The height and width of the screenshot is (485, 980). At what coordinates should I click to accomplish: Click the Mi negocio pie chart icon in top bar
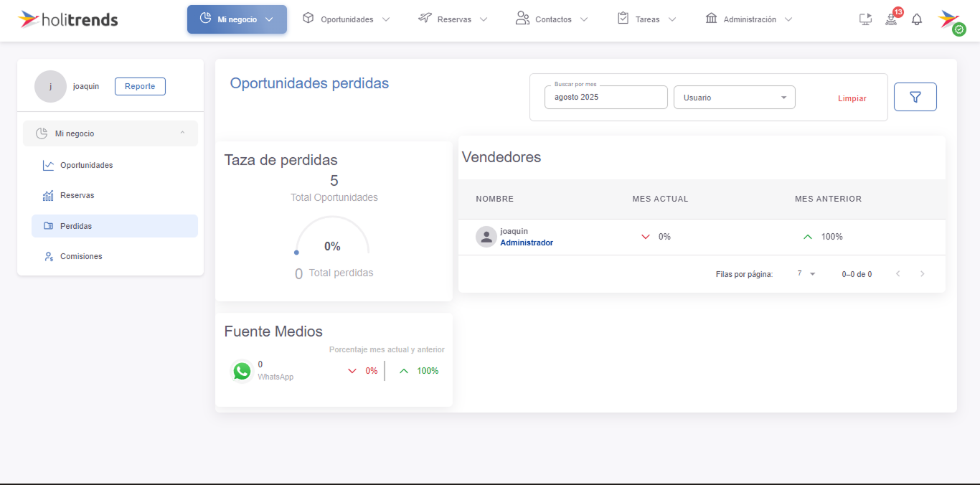pyautogui.click(x=206, y=19)
